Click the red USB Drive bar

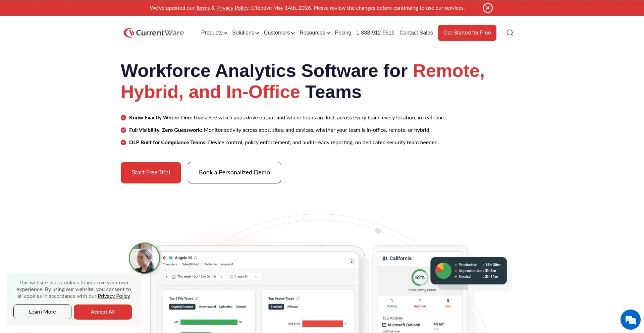pyautogui.click(x=322, y=324)
